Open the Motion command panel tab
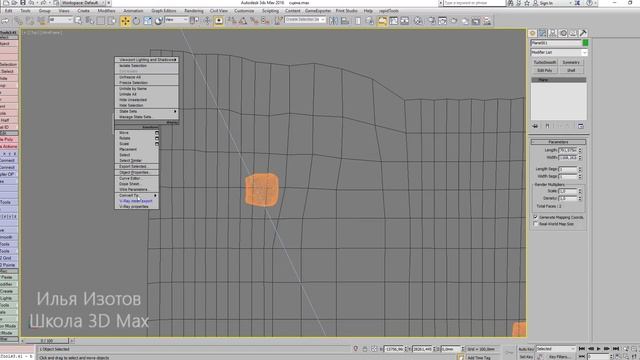The height and width of the screenshot is (360, 640). [563, 33]
